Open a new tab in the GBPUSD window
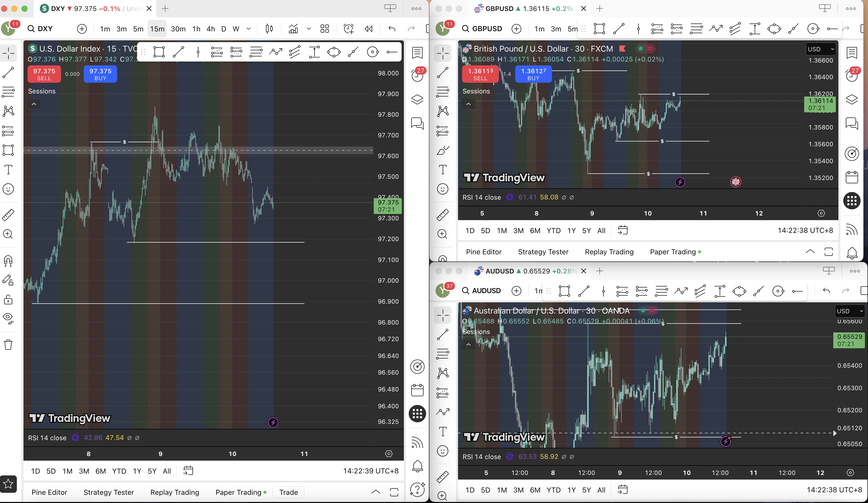The width and height of the screenshot is (868, 503). 600,9
